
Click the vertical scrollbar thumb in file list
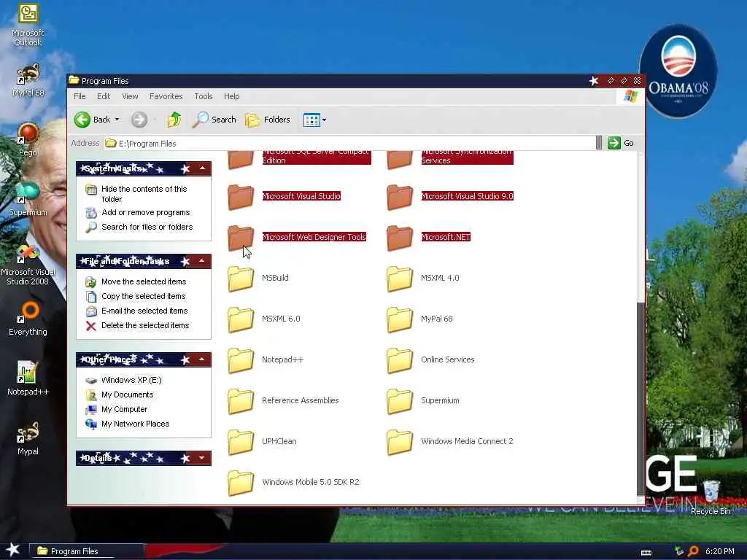640,399
